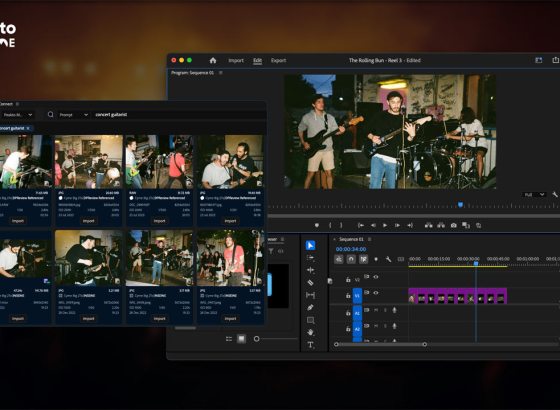Viewport: 560px width, 410px height.
Task: Toggle the captions track button in the timeline
Action: coord(401,259)
